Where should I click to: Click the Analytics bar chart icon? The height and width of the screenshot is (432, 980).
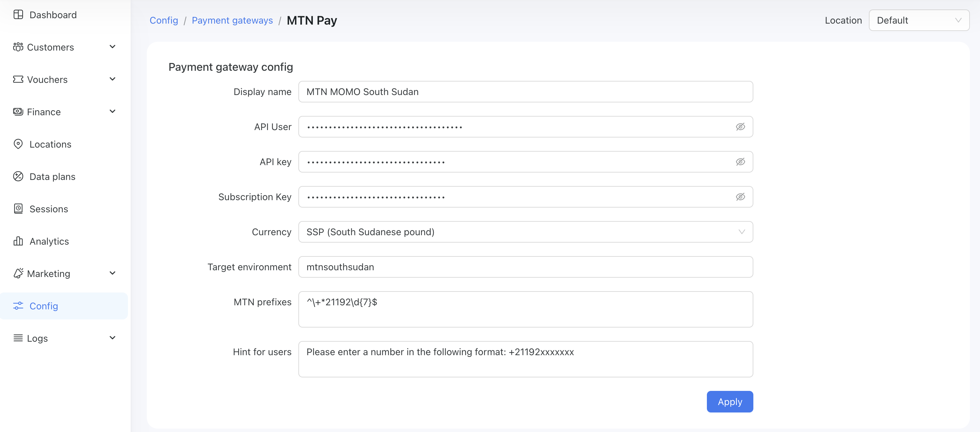18,241
